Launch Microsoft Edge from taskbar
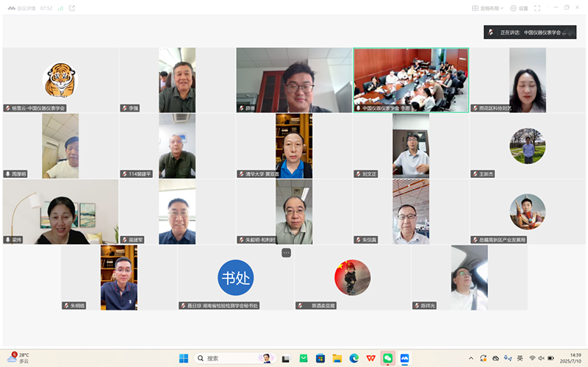Image resolution: width=588 pixels, height=367 pixels. [x=354, y=358]
